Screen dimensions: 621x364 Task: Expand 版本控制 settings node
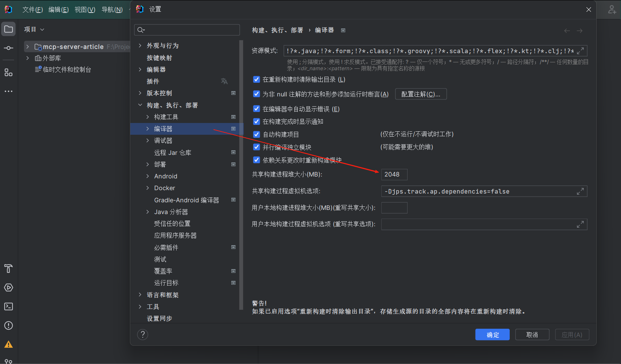click(140, 93)
